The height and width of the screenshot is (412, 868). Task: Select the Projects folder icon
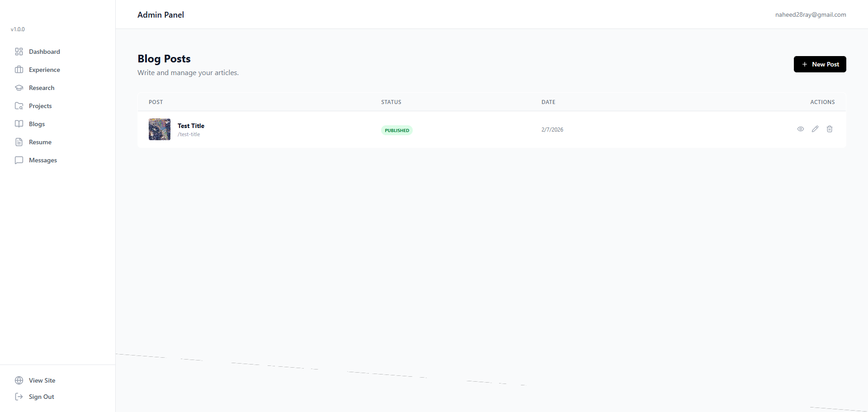[x=19, y=106]
